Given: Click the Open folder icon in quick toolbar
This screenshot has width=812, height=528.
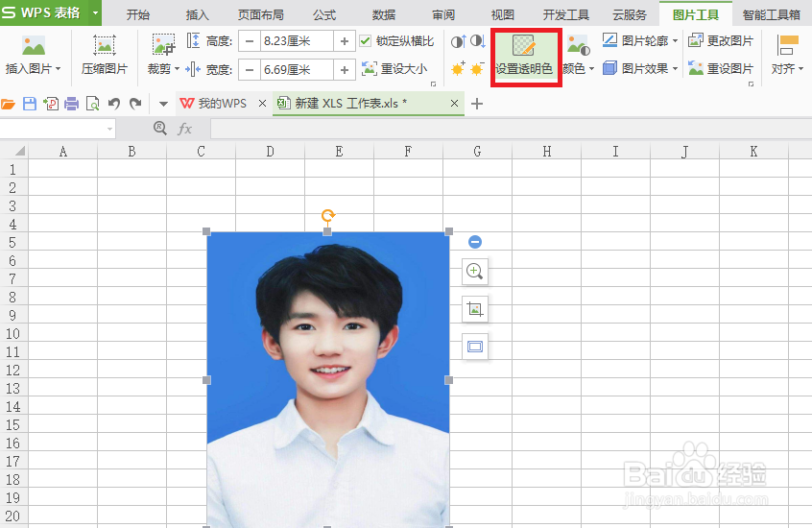Looking at the screenshot, I should click(x=9, y=104).
